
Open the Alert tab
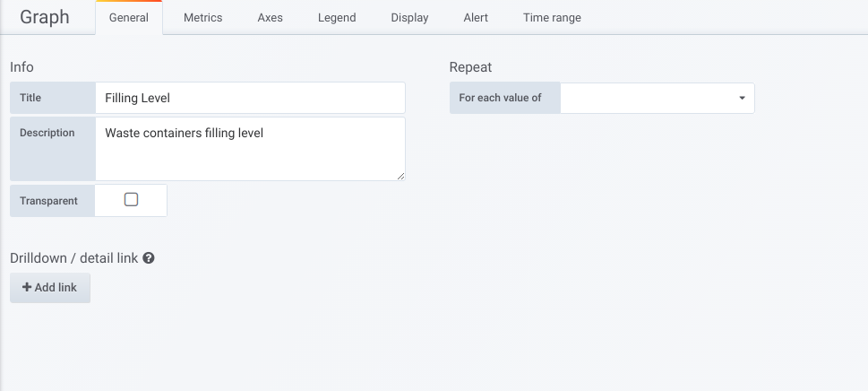(476, 18)
